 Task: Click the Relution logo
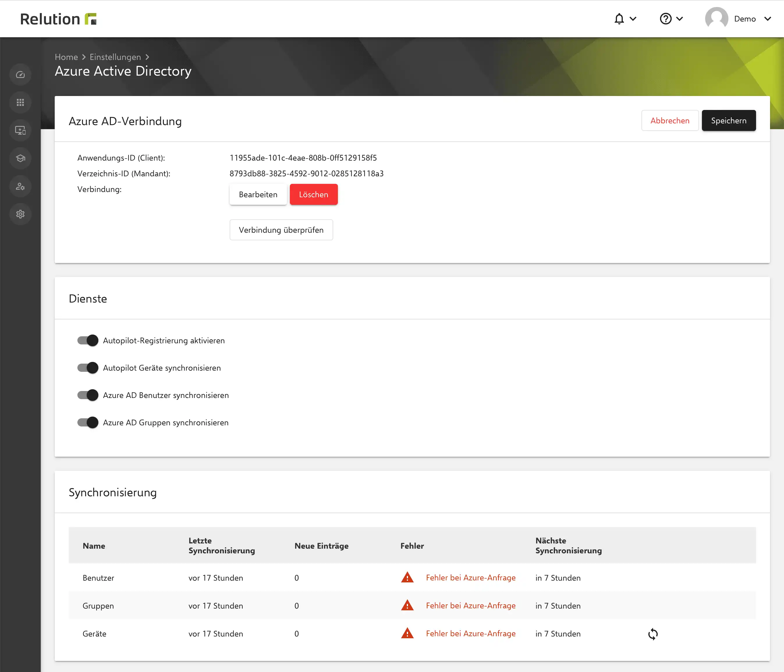point(58,19)
